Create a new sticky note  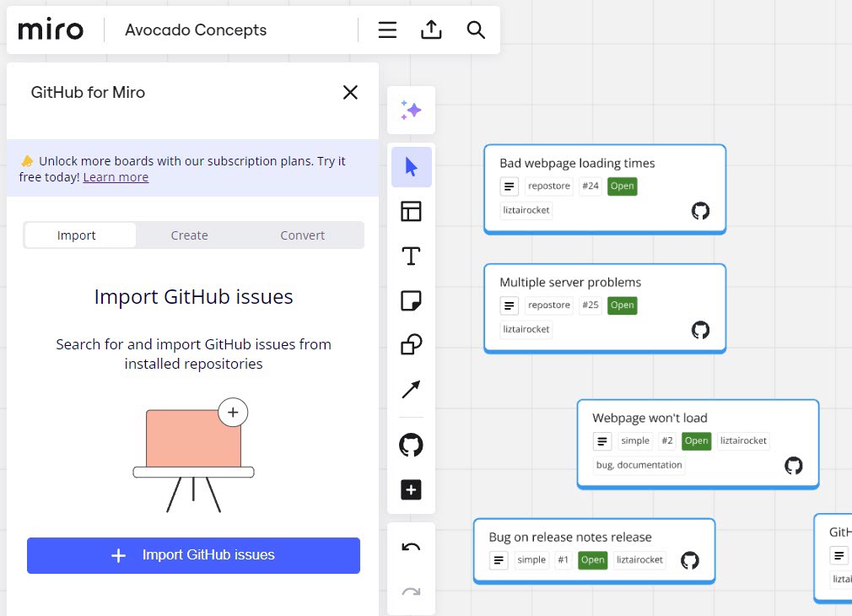point(411,300)
